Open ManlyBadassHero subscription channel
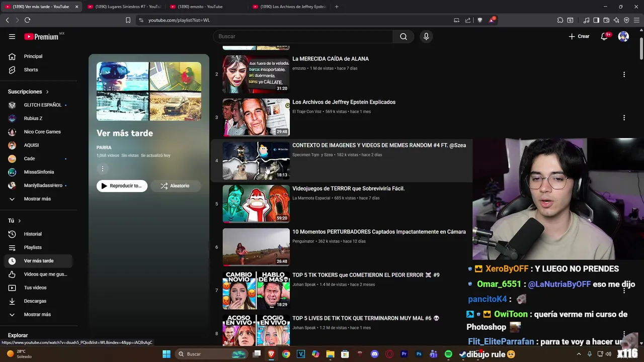 38,186
